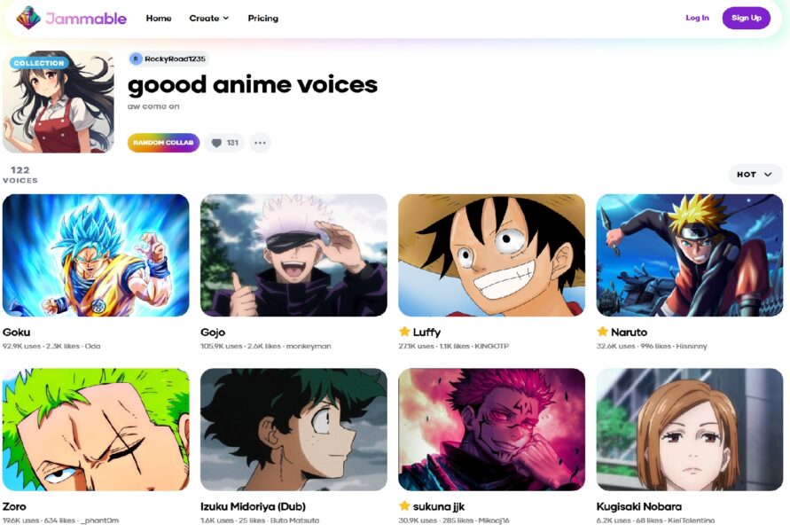Like the collection with the heart icon
The image size is (790, 532).
pyautogui.click(x=224, y=143)
